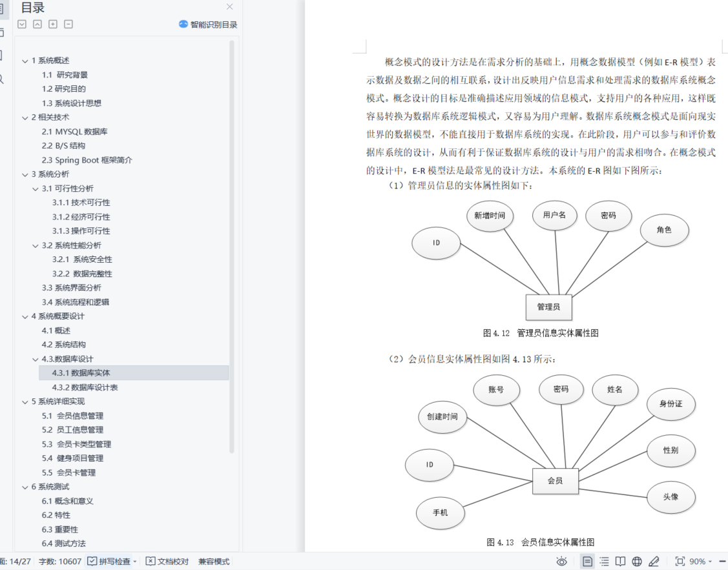
Task: Select '3.1.3 操作可行性' in the outline
Action: click(81, 231)
